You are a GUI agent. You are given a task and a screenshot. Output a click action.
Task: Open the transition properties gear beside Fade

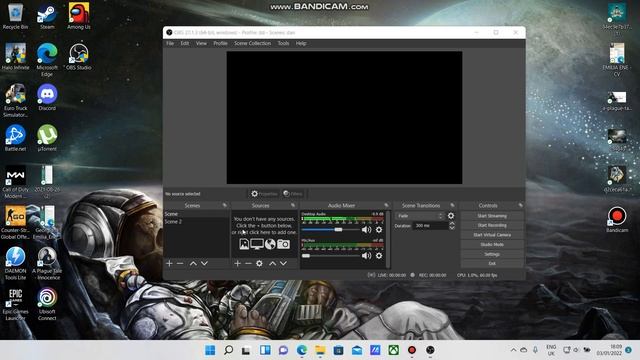click(x=451, y=216)
